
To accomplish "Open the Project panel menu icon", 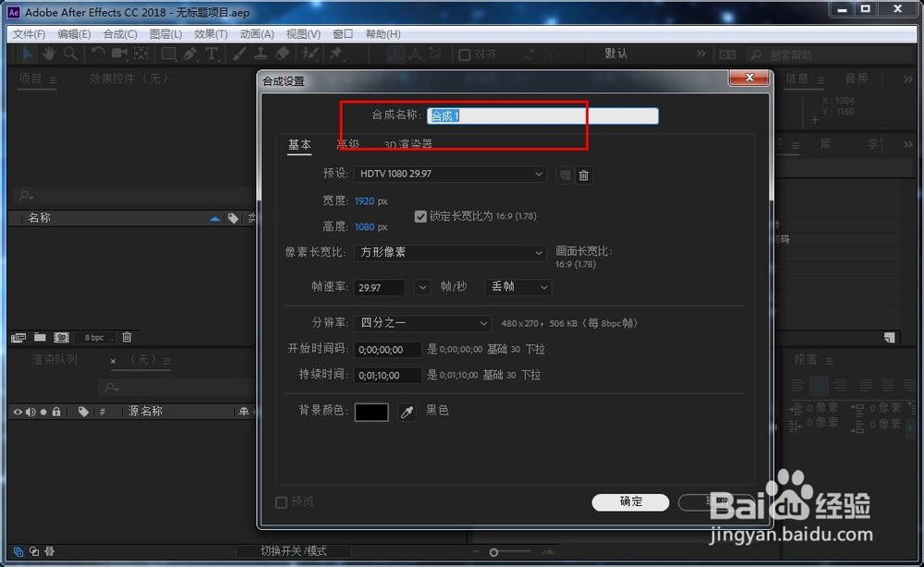I will (x=53, y=79).
